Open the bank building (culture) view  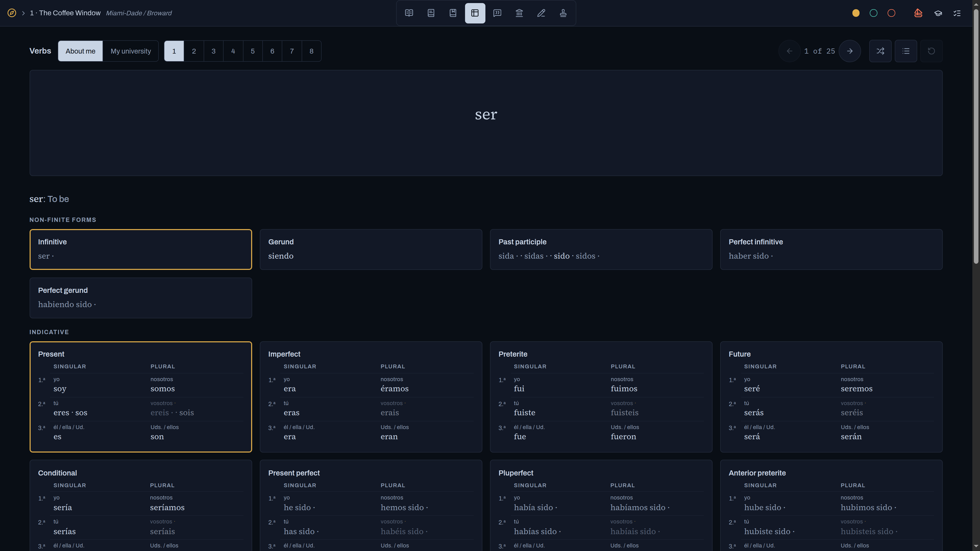[519, 13]
